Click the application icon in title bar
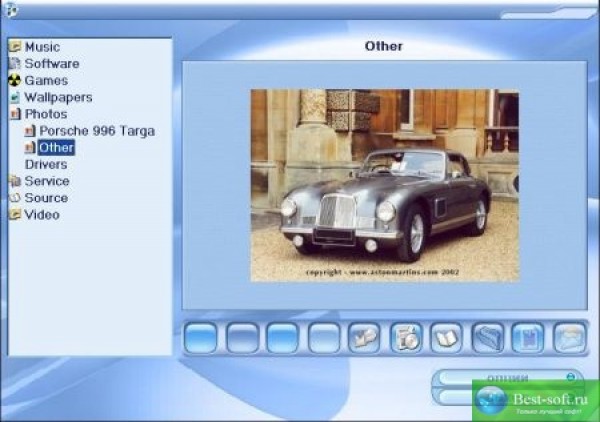This screenshot has width=600, height=422. (x=10, y=10)
